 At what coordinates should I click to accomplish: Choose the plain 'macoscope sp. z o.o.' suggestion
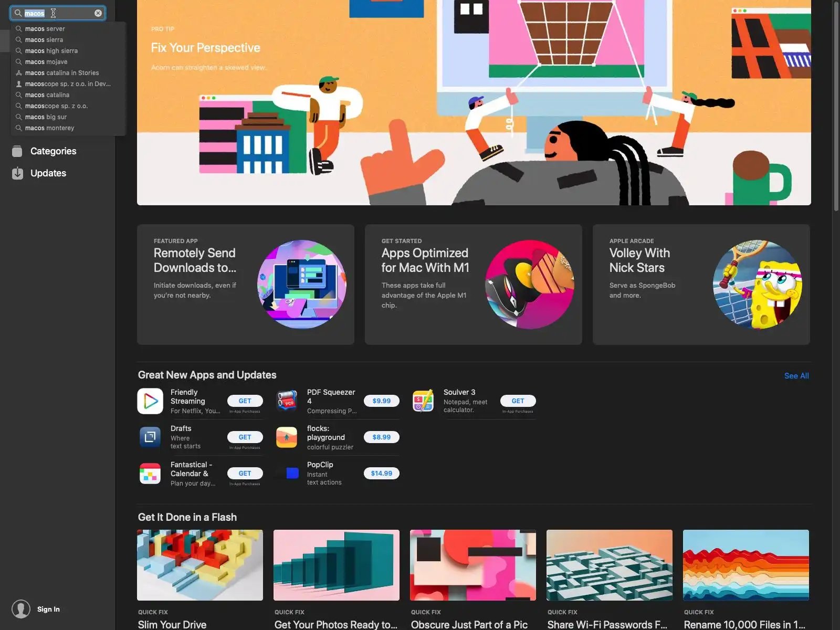[x=68, y=106]
